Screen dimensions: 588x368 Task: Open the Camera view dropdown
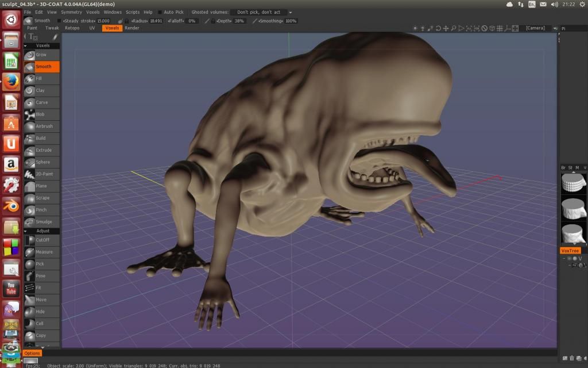(539, 28)
